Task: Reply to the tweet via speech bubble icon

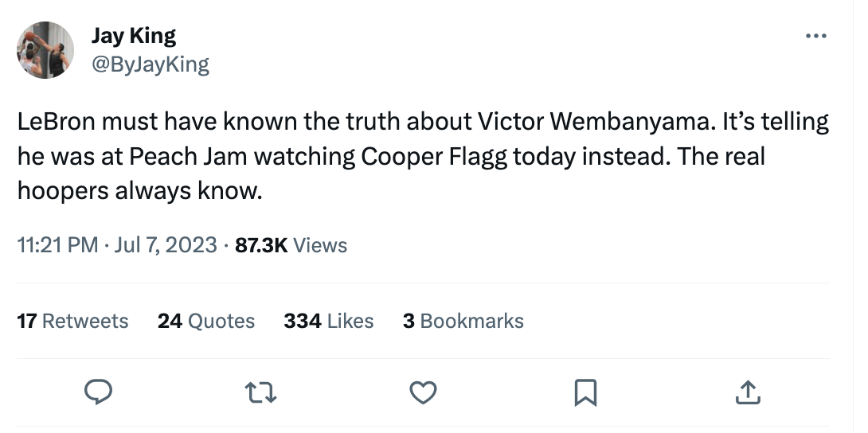Action: 99,391
